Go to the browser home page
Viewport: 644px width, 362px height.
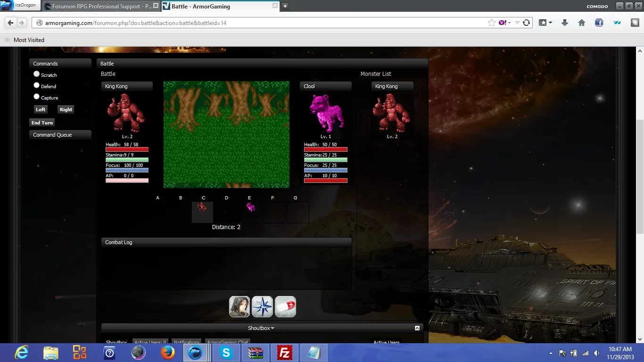click(582, 23)
